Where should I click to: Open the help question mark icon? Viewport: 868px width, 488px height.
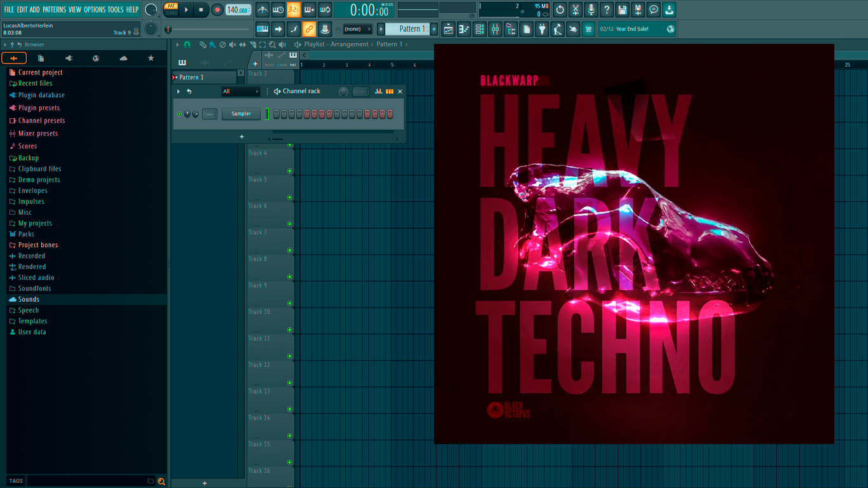607,10
